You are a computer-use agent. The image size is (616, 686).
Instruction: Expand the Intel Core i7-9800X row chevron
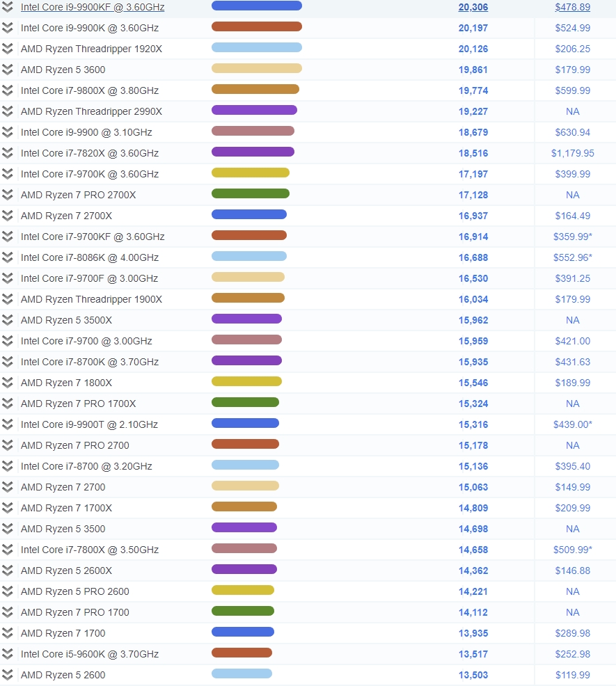pyautogui.click(x=8, y=90)
